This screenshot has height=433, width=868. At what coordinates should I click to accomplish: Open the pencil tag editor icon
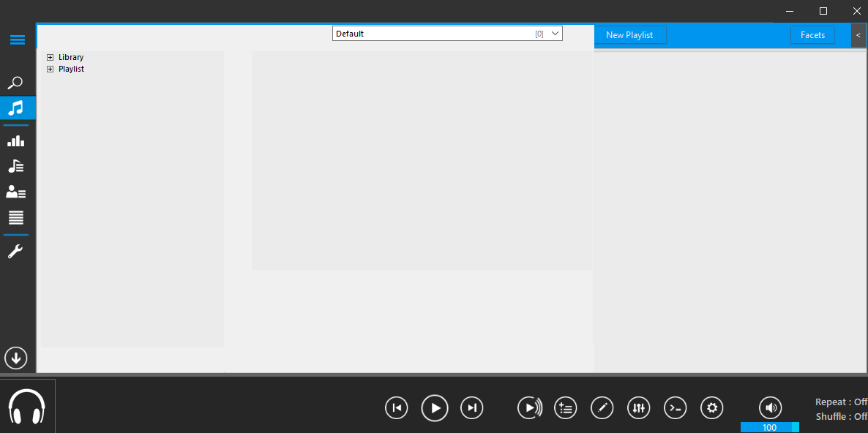(602, 408)
